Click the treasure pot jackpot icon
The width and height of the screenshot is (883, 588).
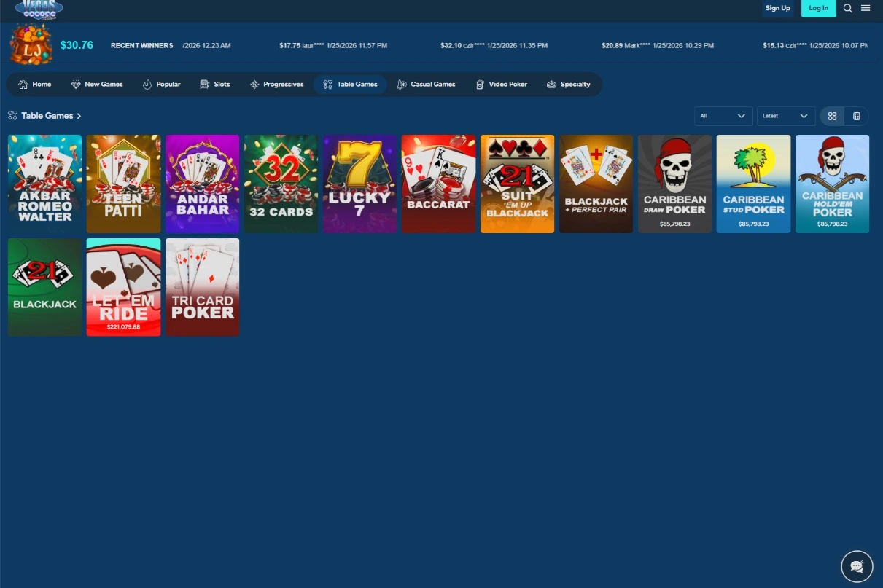[31, 44]
